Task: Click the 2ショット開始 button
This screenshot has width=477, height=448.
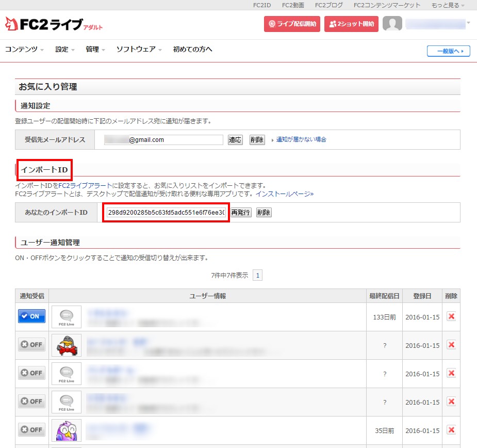Action: click(351, 24)
